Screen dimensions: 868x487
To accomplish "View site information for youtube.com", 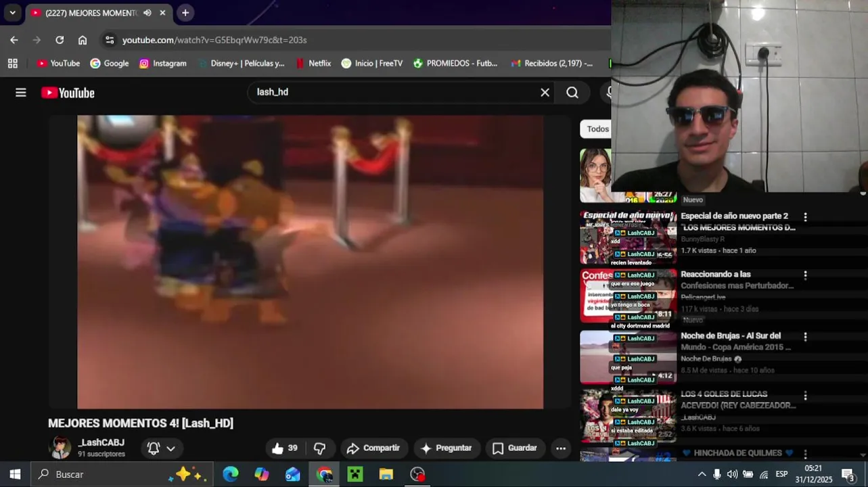I will [110, 40].
